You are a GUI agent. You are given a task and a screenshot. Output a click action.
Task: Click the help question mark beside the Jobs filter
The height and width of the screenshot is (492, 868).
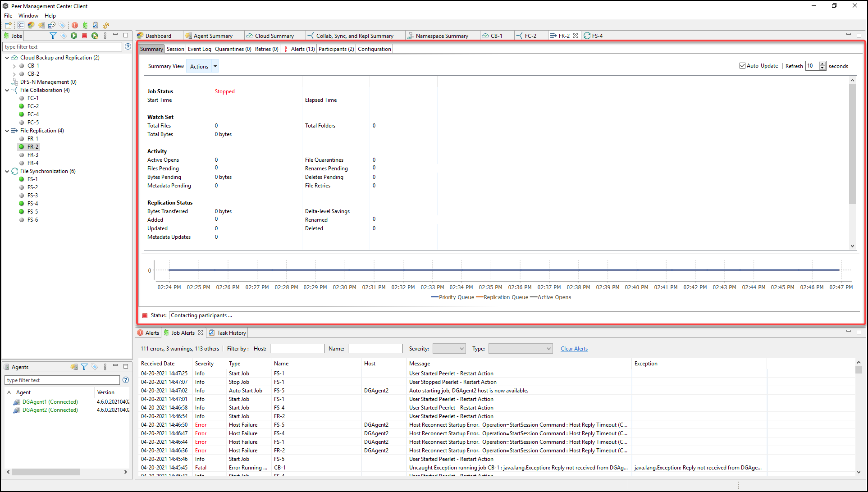[128, 46]
